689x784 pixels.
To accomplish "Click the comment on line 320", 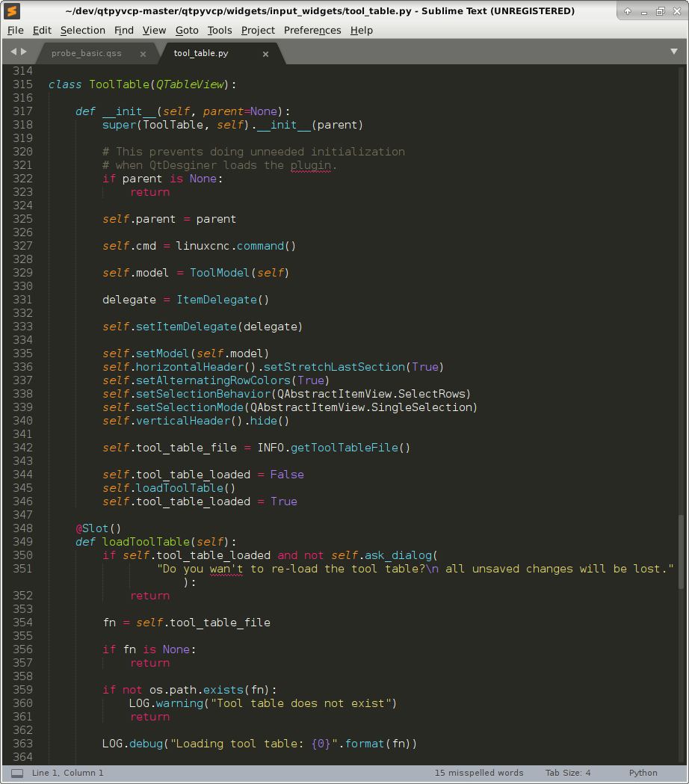I will tap(253, 152).
